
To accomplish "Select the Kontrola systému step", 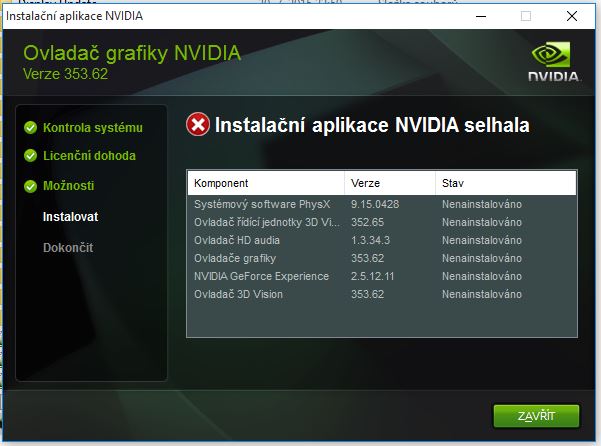I will [93, 128].
